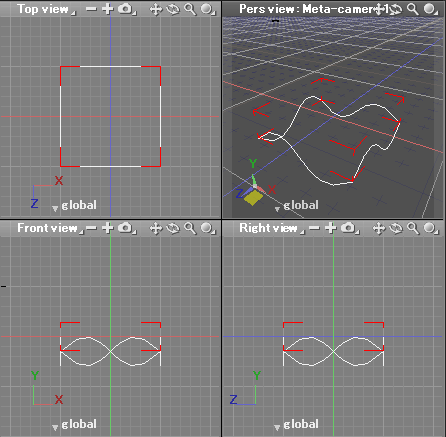Click the yellow axis gizmo cube in Pers view
The image size is (446, 437).
(x=253, y=197)
